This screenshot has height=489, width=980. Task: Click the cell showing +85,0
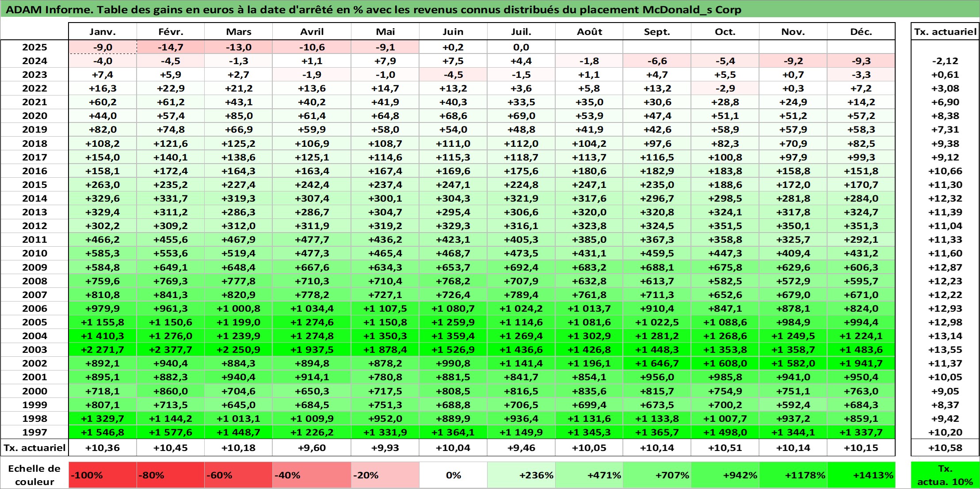pos(238,116)
